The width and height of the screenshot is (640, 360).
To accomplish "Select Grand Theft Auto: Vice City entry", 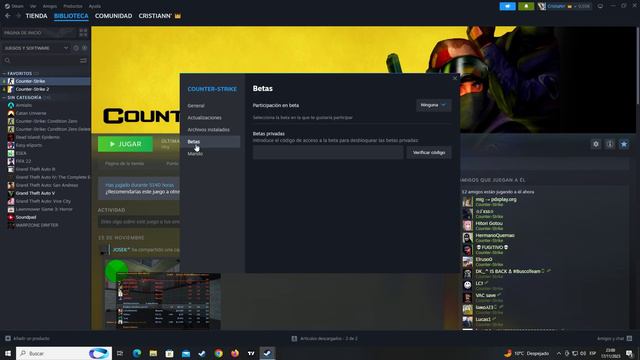I will 43,201.
